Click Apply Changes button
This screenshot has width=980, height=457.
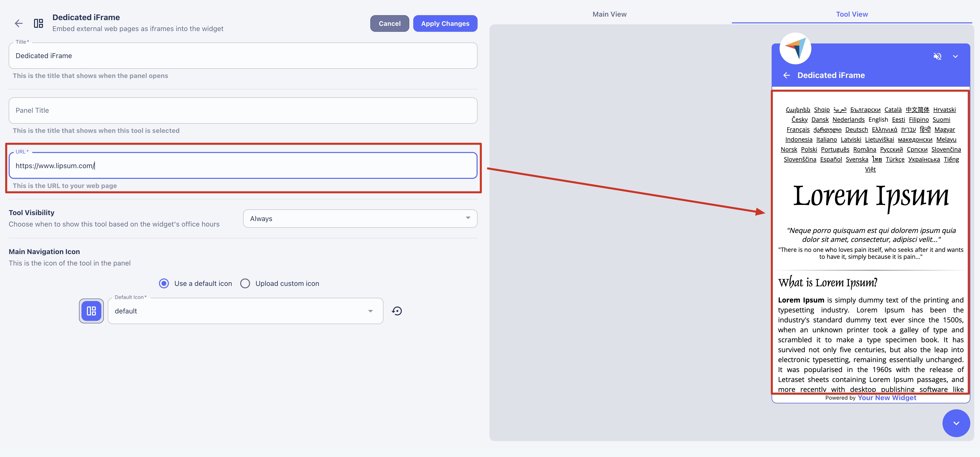coord(445,24)
